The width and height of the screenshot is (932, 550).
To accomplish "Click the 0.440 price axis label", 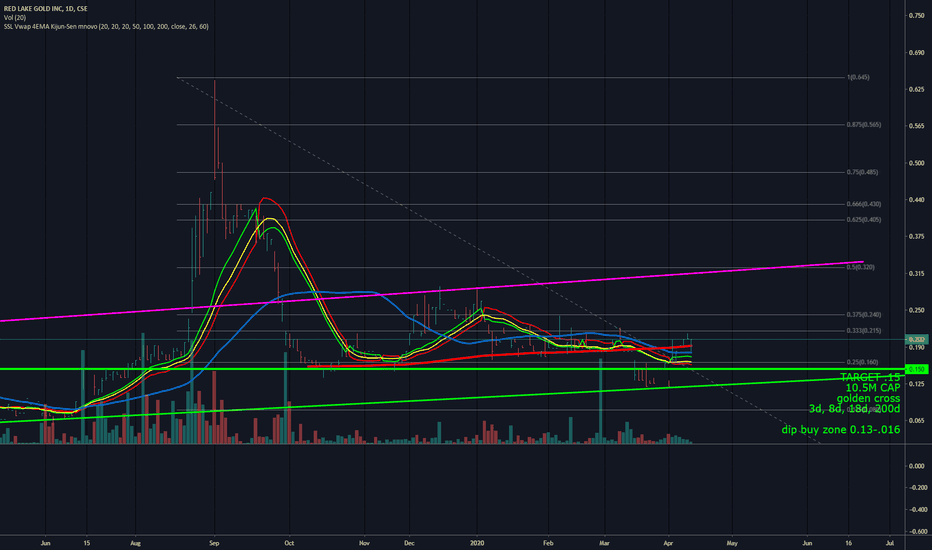I will pyautogui.click(x=916, y=200).
